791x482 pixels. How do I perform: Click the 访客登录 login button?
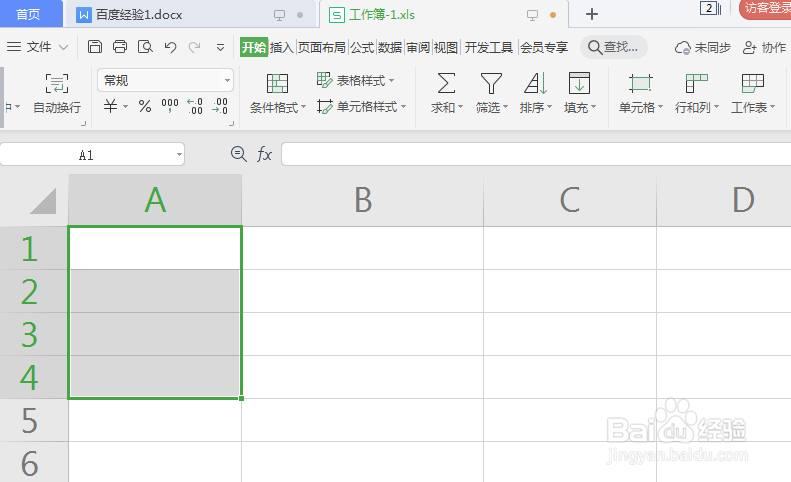coord(766,9)
